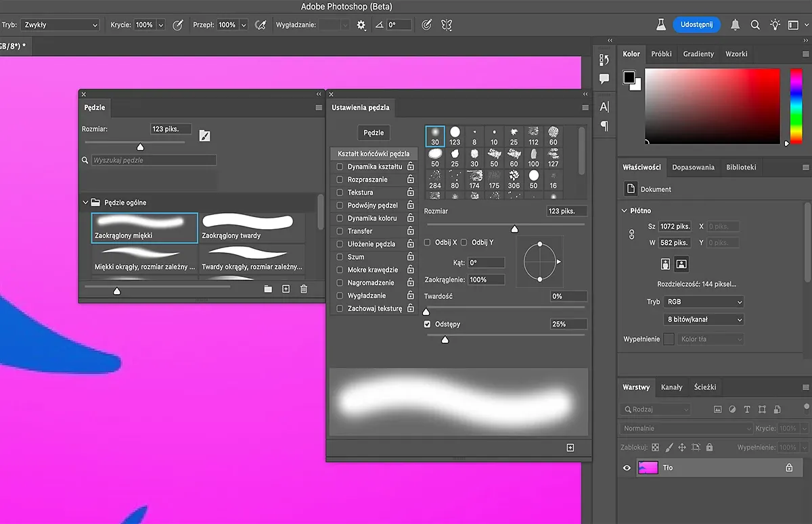Click the lock transparent pixels icon
The width and height of the screenshot is (812, 524).
[654, 447]
